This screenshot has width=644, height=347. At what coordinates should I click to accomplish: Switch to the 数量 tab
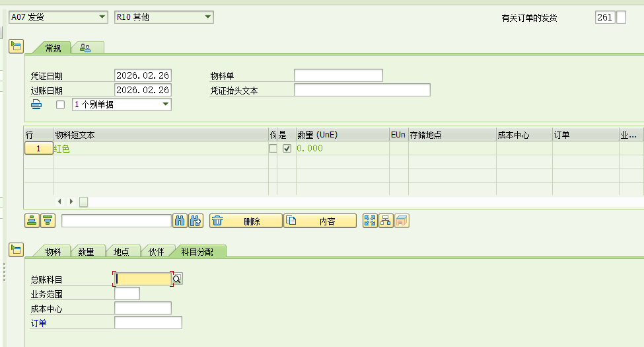point(86,252)
